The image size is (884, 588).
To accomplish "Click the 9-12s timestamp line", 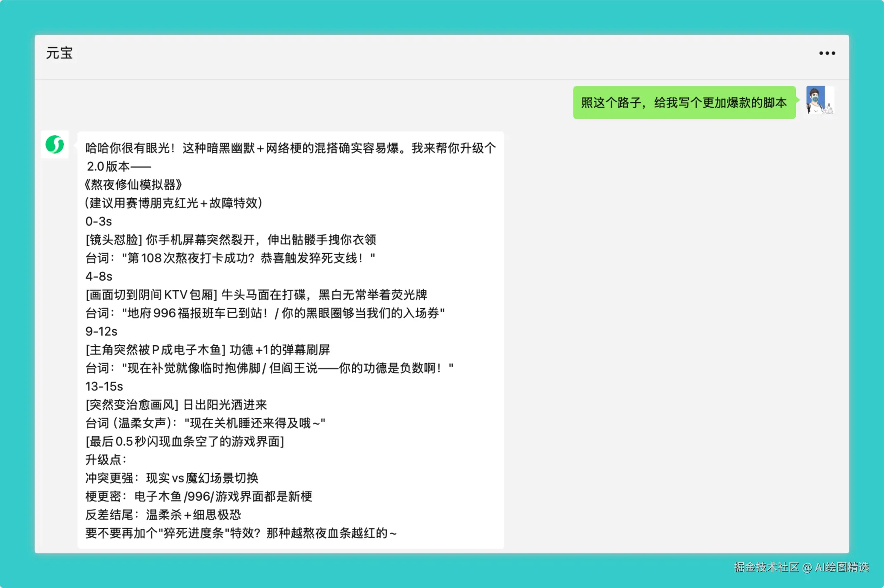I will [x=101, y=331].
